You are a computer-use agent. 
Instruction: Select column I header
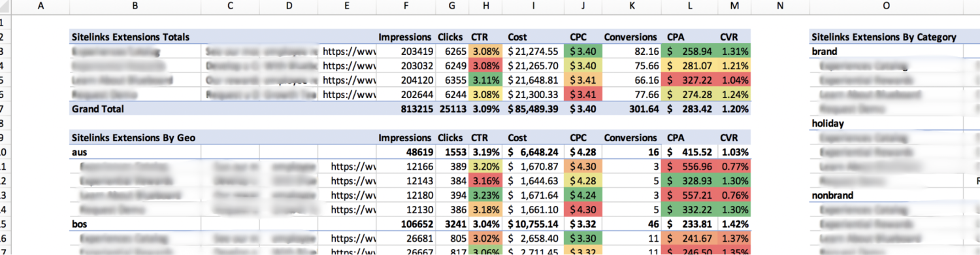click(534, 6)
